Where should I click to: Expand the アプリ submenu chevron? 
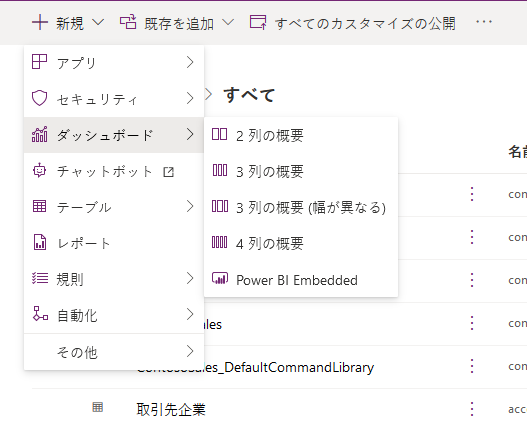coord(190,62)
